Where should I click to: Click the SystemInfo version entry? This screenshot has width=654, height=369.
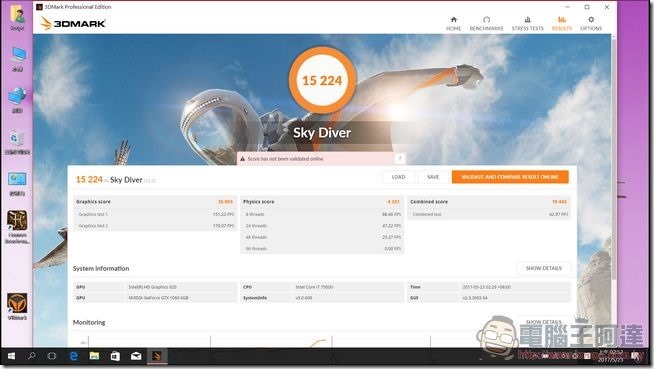coord(322,298)
